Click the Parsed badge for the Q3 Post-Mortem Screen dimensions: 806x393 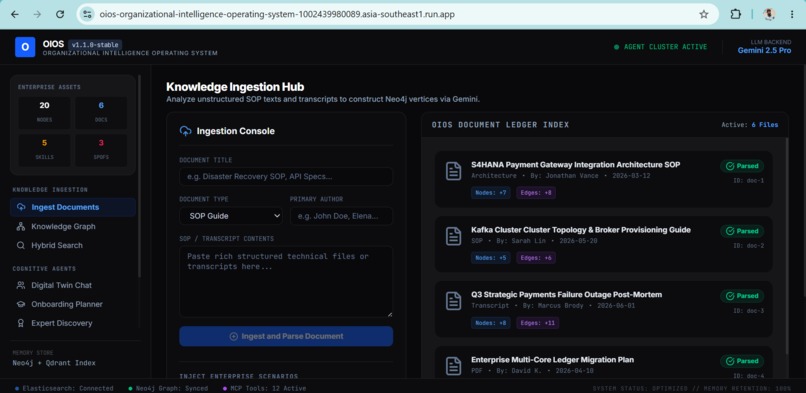(742, 296)
